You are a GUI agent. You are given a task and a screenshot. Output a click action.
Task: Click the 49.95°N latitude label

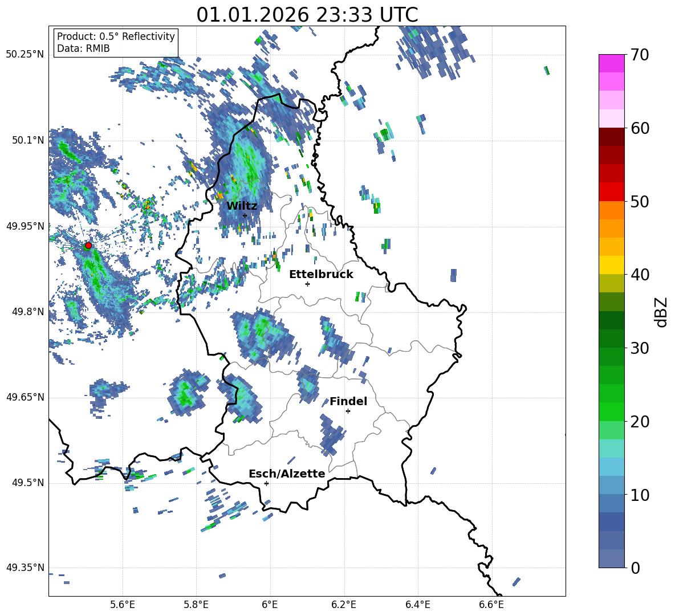pos(25,226)
